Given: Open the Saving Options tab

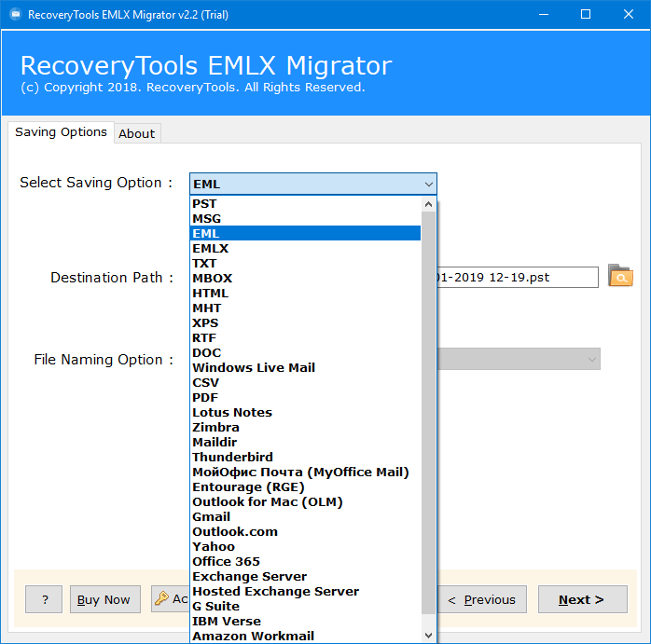Looking at the screenshot, I should [61, 132].
